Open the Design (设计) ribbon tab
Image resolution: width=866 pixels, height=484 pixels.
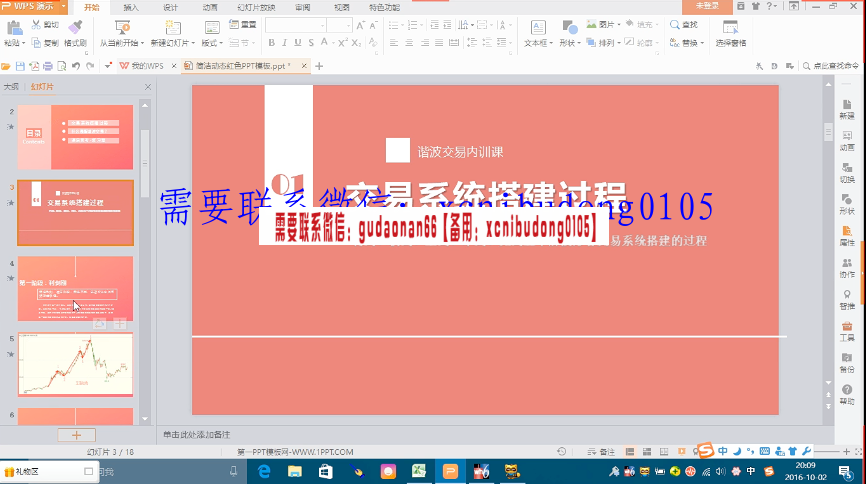170,7
